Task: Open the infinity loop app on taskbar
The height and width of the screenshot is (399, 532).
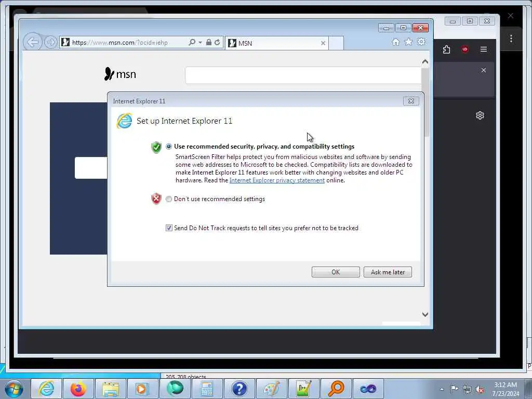Action: pos(368,389)
